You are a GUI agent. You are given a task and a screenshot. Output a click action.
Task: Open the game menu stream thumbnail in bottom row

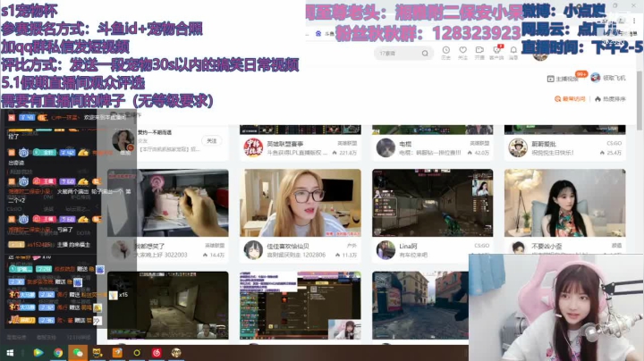click(x=301, y=306)
